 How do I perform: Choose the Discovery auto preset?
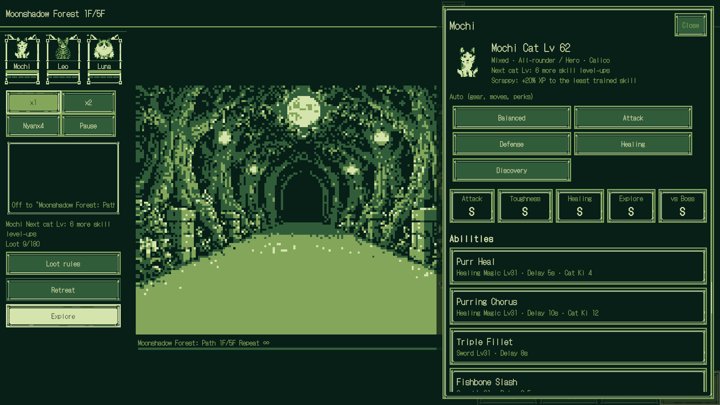[x=512, y=170]
